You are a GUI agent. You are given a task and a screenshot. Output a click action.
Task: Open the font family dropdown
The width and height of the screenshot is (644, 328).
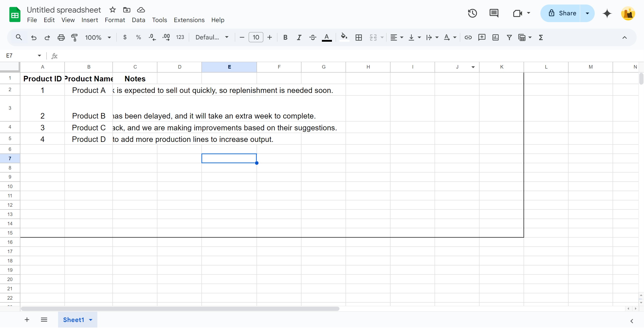[212, 37]
